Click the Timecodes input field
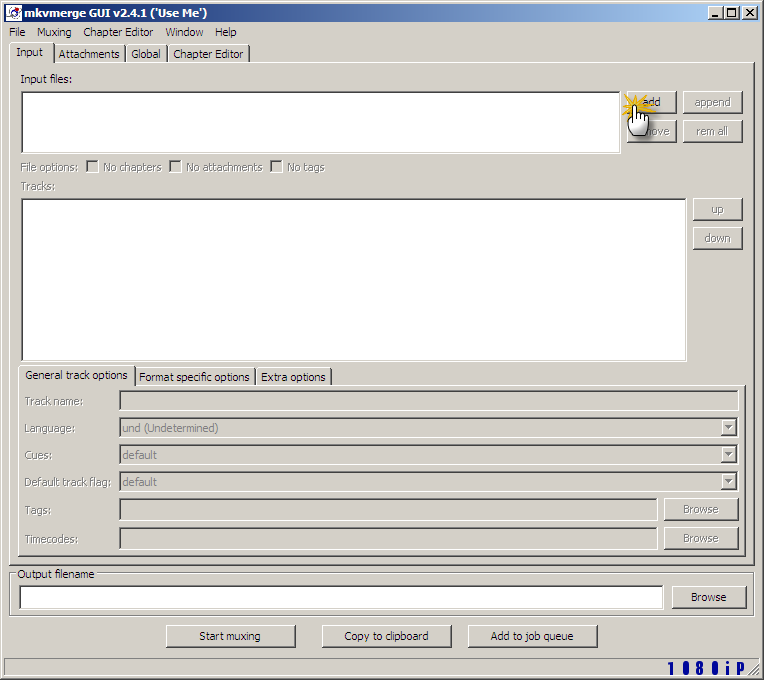764x680 pixels. pos(388,539)
